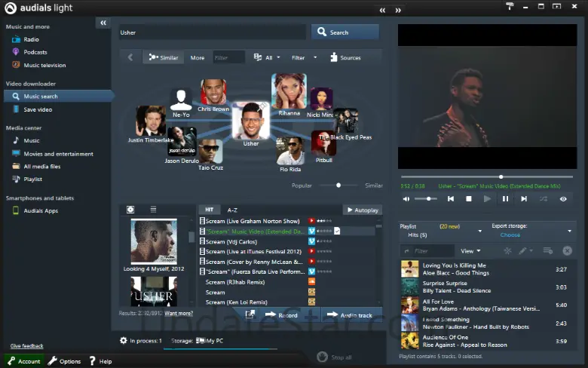Screen dimensions: 588x368
Task: Switch results to album cover view icon
Action: (x=130, y=210)
